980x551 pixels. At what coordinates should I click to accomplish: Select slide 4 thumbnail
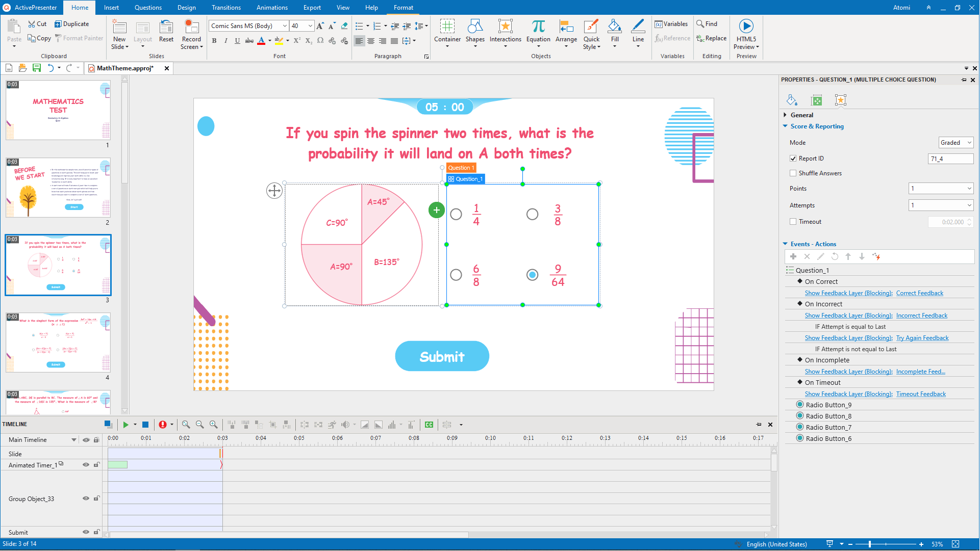point(58,343)
